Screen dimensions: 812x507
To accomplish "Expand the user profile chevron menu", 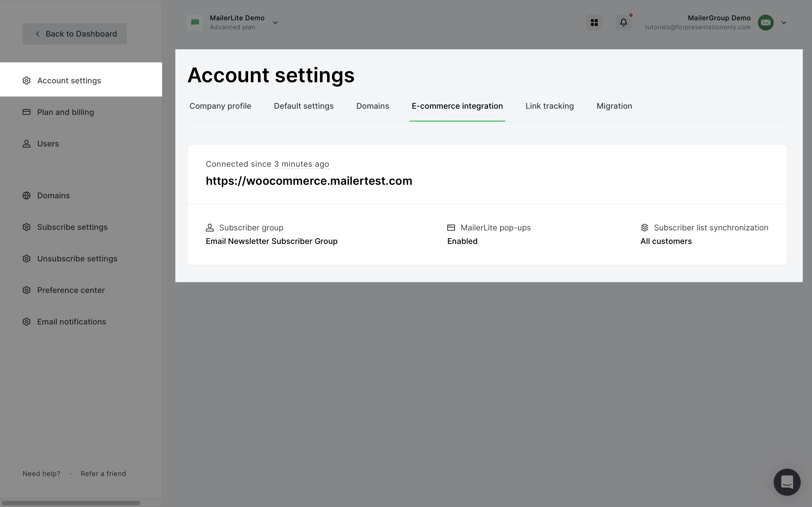I will pos(784,23).
